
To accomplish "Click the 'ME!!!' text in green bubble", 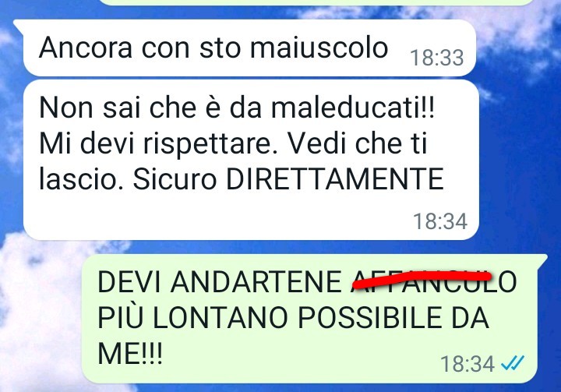I will click(x=130, y=353).
